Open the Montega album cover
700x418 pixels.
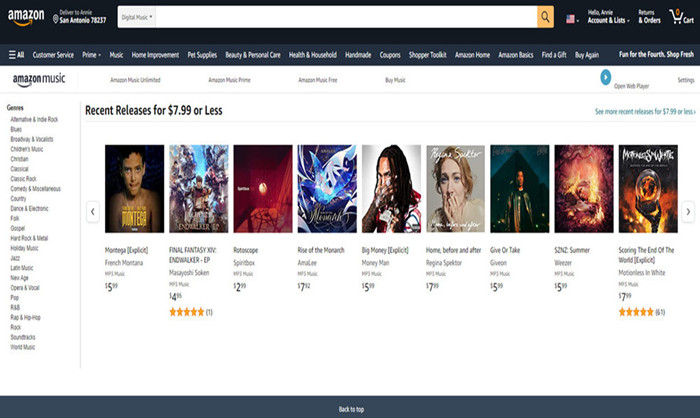[x=134, y=188]
